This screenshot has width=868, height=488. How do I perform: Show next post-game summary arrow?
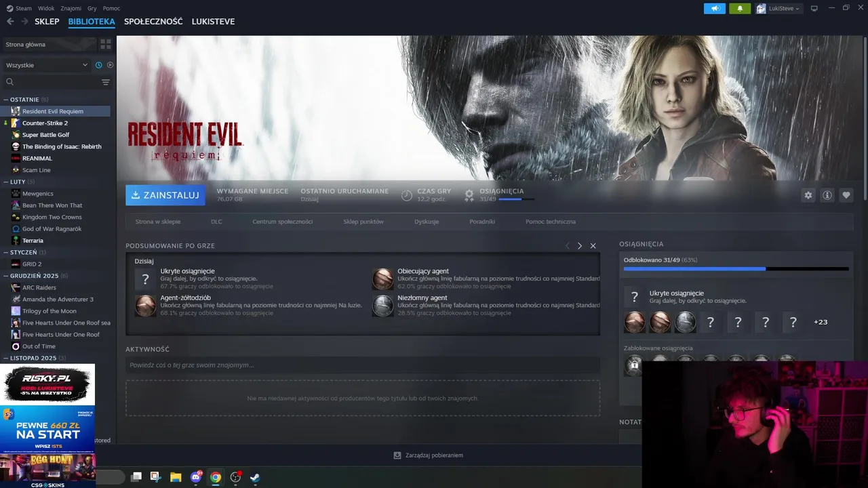[x=579, y=246]
